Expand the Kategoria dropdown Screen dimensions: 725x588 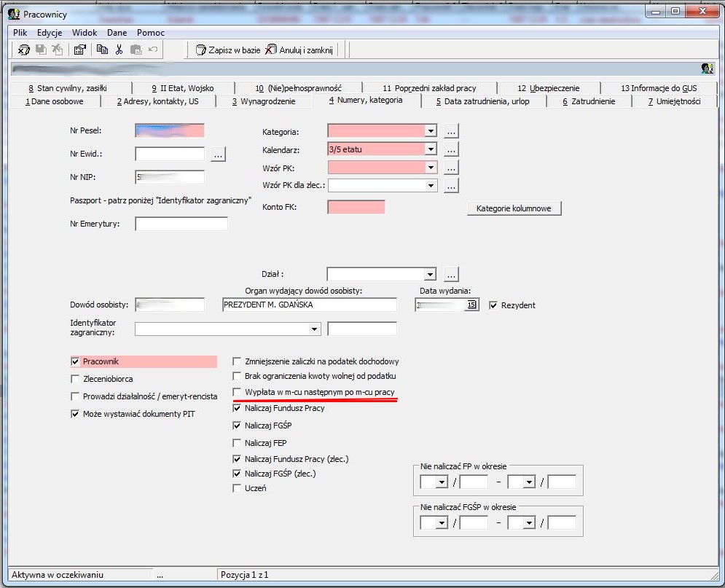point(431,131)
